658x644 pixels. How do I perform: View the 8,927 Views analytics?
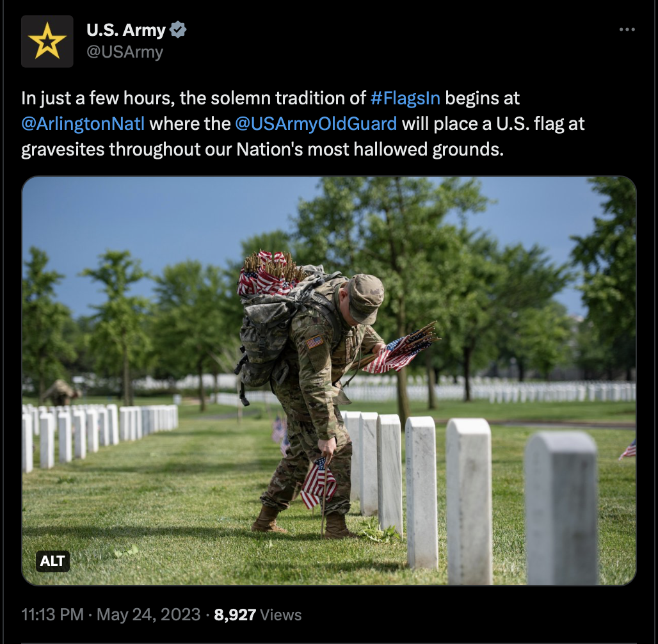[x=258, y=615]
